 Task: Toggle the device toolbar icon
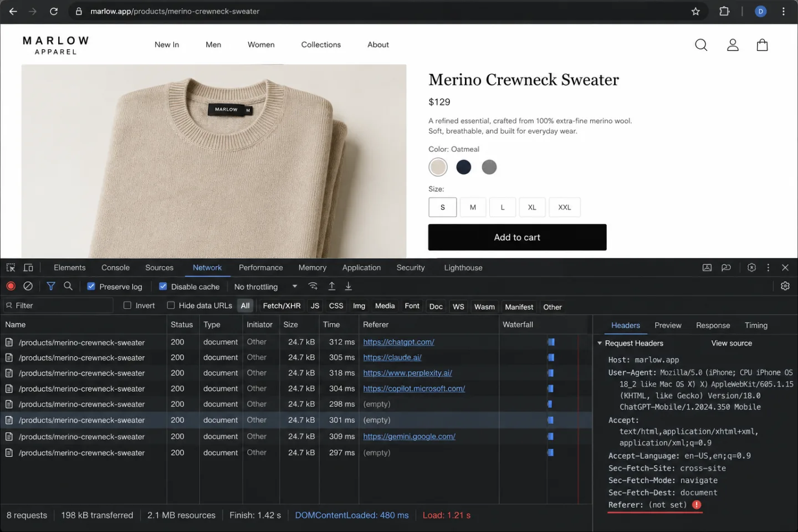[x=28, y=268]
